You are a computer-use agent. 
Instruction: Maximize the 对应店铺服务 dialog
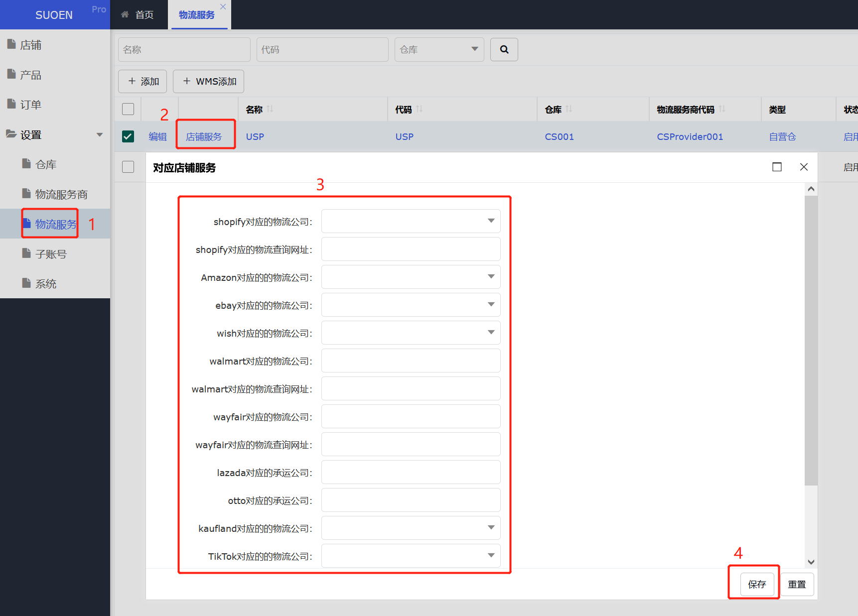[x=777, y=167]
